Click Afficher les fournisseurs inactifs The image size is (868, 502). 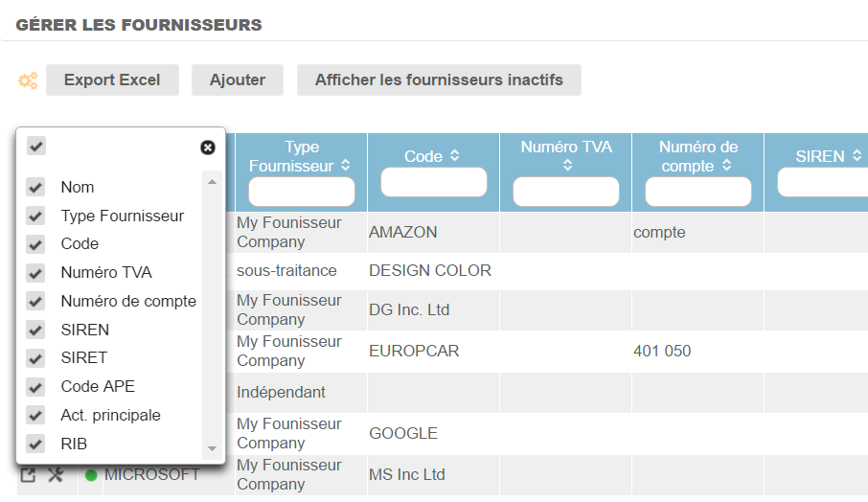[439, 80]
